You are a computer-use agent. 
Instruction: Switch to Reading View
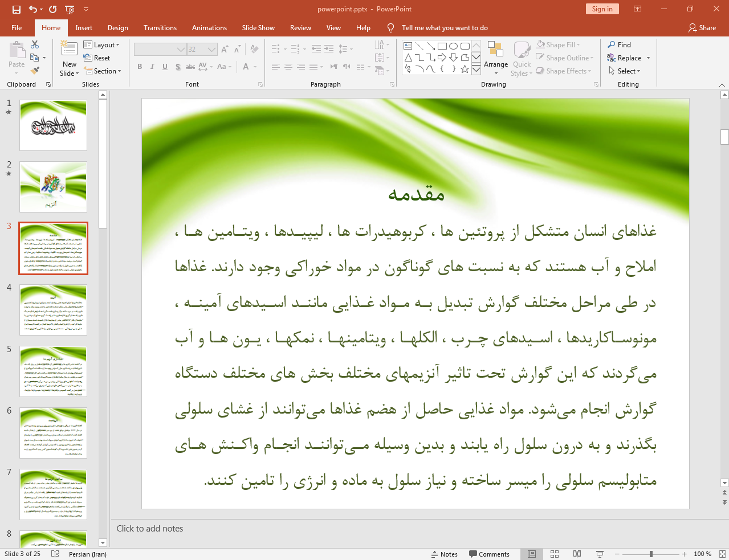click(x=577, y=554)
